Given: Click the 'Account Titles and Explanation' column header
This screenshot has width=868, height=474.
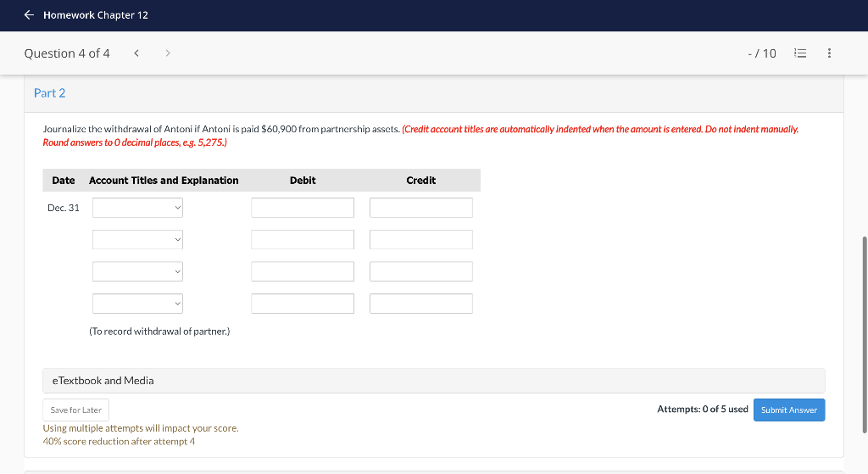Looking at the screenshot, I should (164, 181).
